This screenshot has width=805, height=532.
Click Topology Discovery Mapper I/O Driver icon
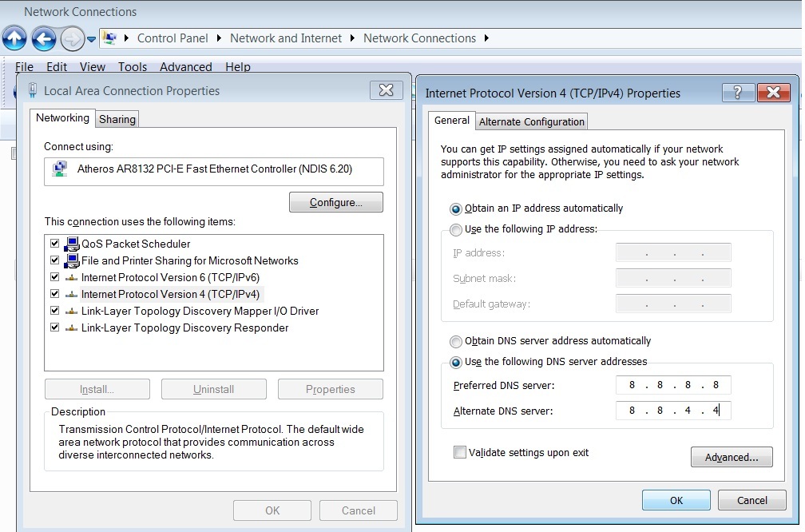[71, 312]
